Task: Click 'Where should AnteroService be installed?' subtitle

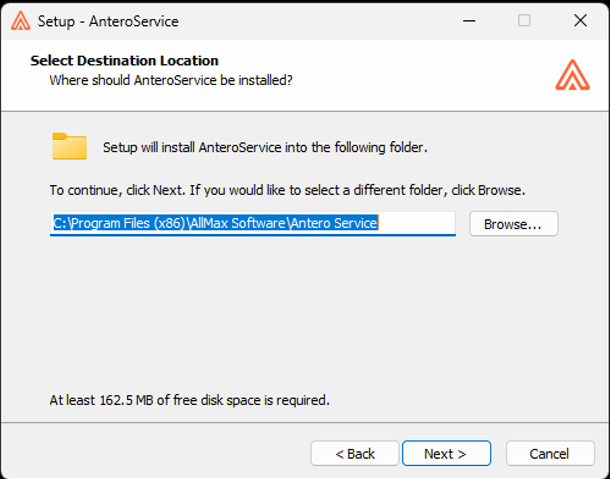Action: pyautogui.click(x=171, y=78)
